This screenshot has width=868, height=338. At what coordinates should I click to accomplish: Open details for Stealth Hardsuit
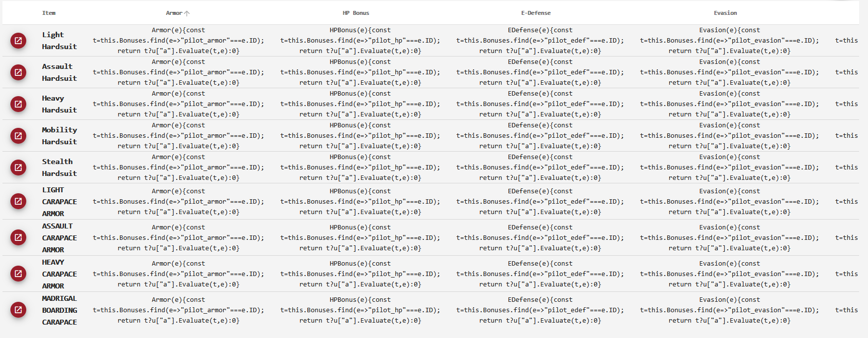tap(18, 167)
